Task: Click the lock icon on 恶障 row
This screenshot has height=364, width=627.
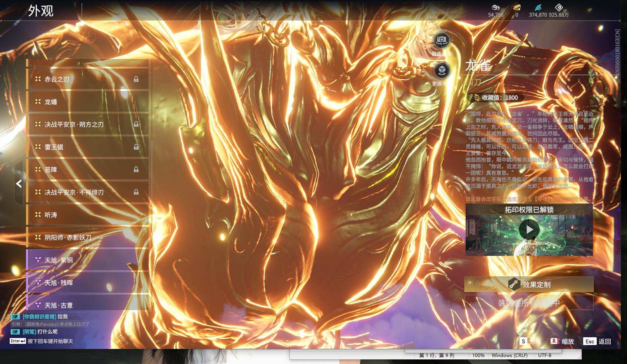Action: click(x=136, y=169)
